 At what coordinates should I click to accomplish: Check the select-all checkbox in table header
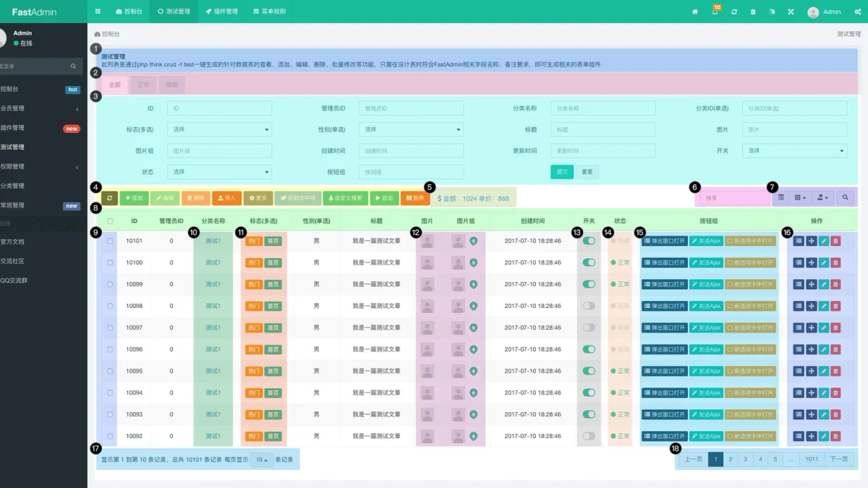(x=110, y=221)
